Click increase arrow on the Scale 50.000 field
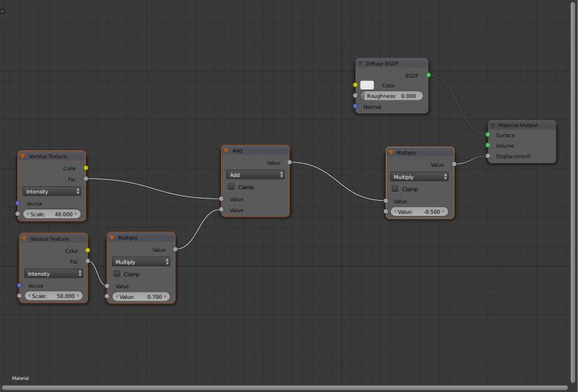This screenshot has height=392, width=578. [x=78, y=296]
